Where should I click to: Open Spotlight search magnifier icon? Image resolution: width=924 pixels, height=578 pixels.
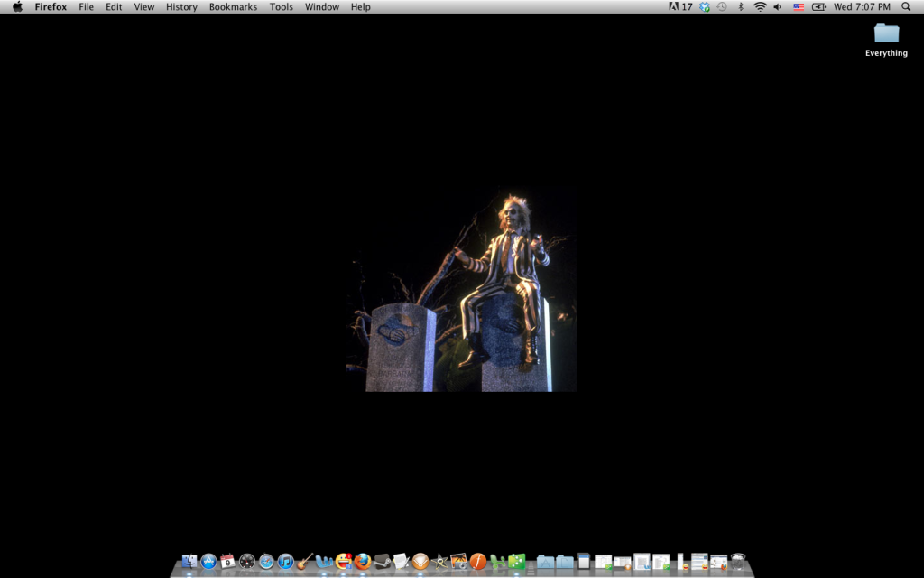pyautogui.click(x=906, y=6)
